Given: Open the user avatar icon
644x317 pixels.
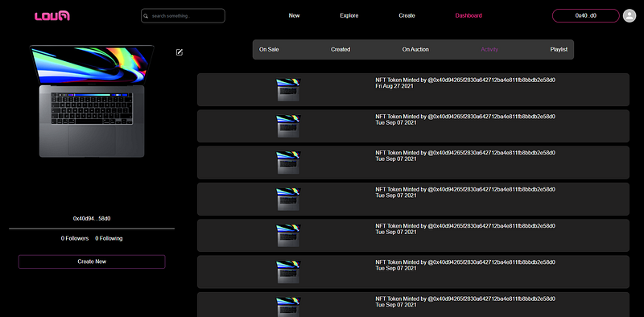Looking at the screenshot, I should [630, 15].
